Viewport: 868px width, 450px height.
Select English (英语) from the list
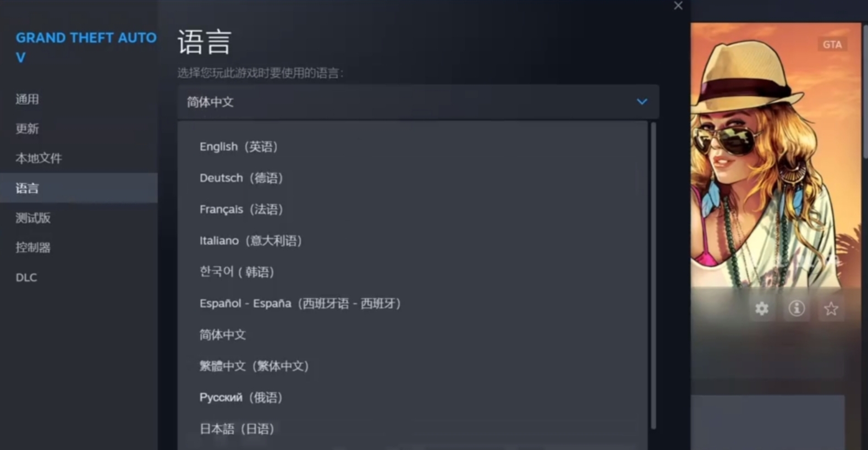413,147
